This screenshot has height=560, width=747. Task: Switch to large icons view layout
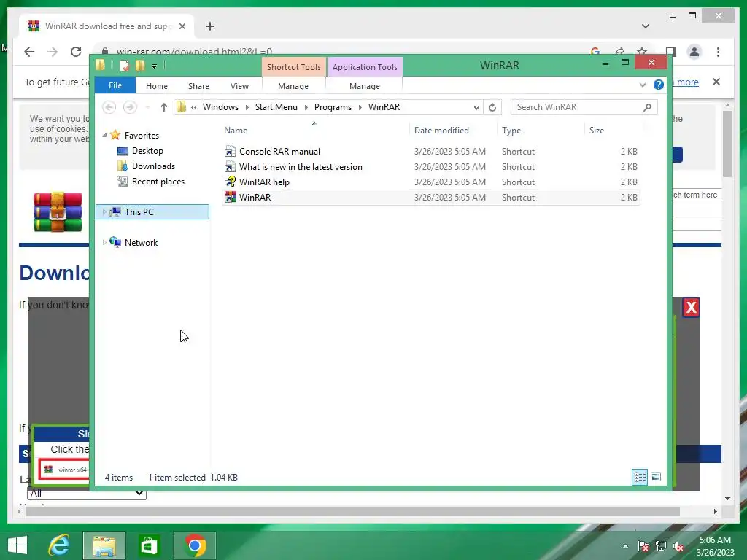pyautogui.click(x=656, y=477)
